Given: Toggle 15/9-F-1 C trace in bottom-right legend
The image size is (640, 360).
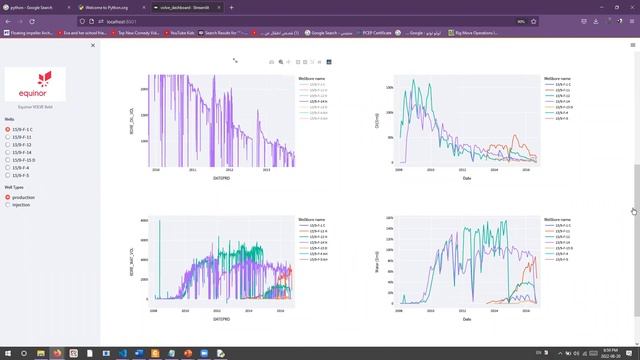Looking at the screenshot, I should (558, 225).
